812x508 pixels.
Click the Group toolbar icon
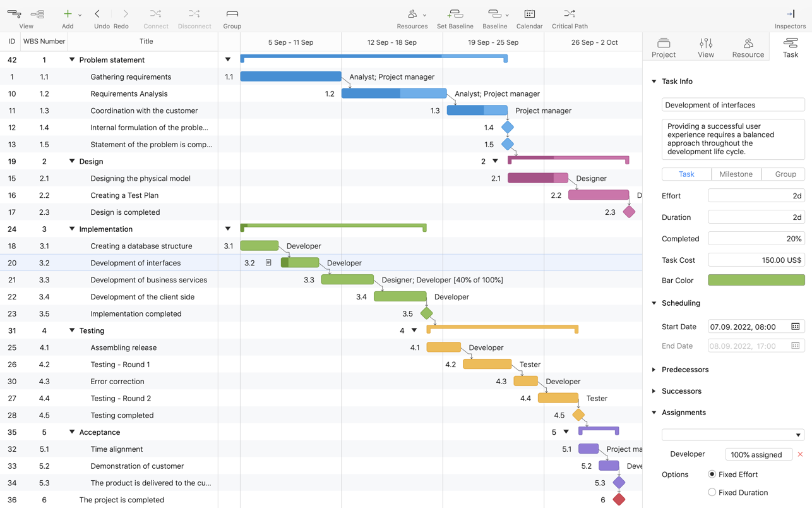[232, 14]
